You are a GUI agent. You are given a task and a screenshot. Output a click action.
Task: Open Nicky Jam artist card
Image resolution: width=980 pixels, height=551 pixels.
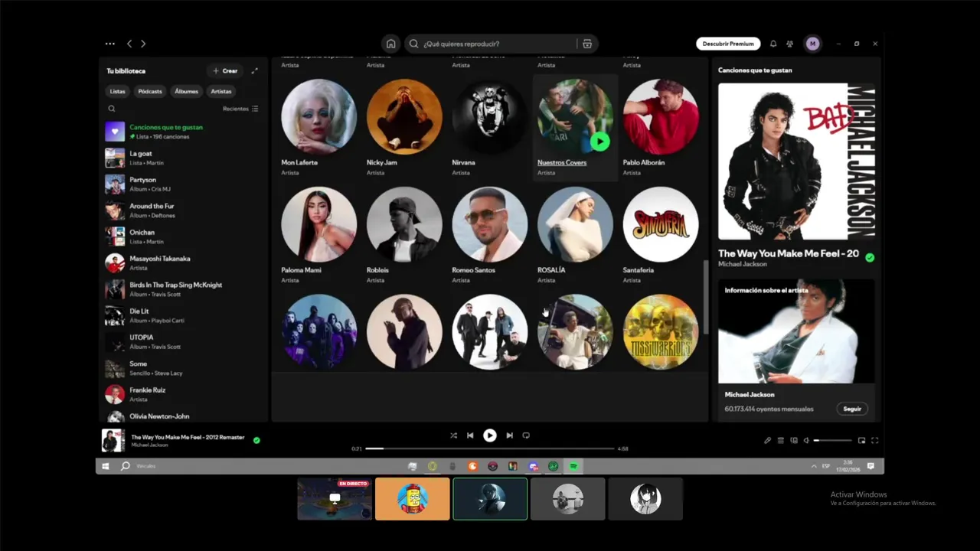pos(404,128)
